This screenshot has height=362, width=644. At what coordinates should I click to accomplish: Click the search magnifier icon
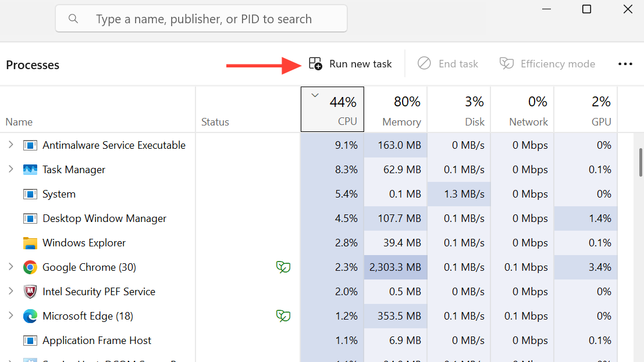(73, 19)
